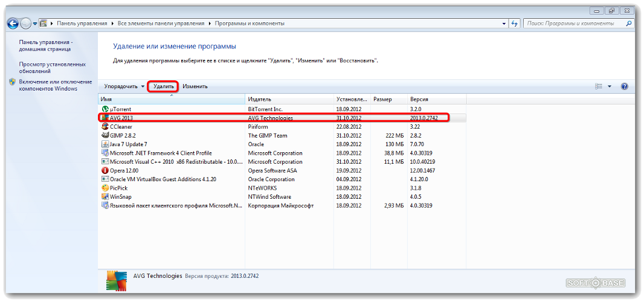
Task: Click the Opera 12.00 icon
Action: click(x=105, y=171)
